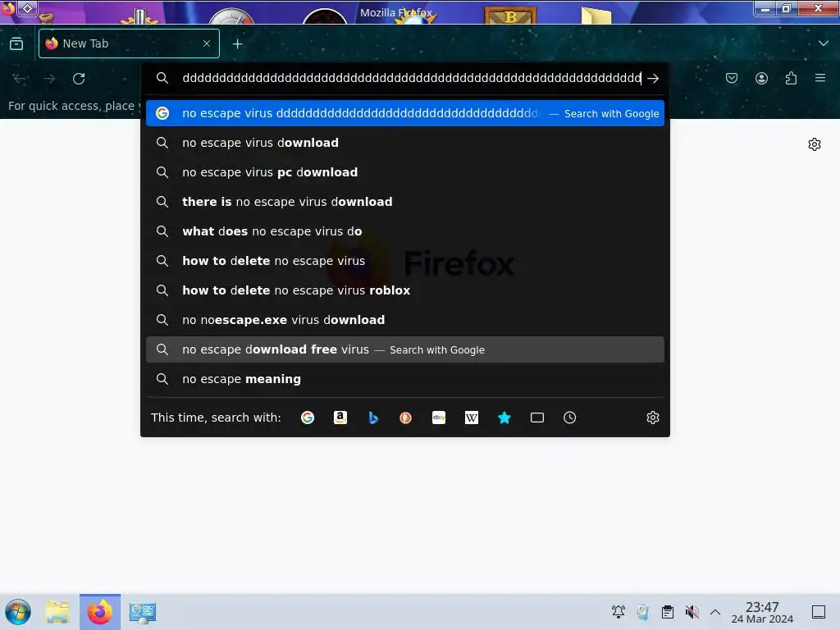Choose 'there is no escape virus download'
Viewport: 840px width, 630px height.
pos(405,202)
